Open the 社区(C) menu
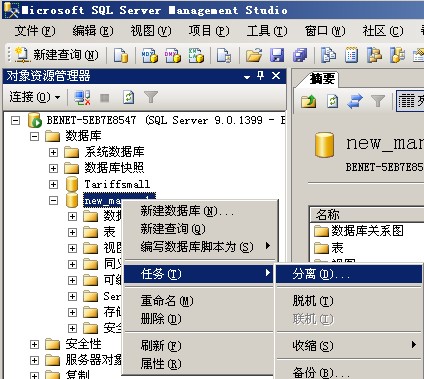 (x=383, y=31)
